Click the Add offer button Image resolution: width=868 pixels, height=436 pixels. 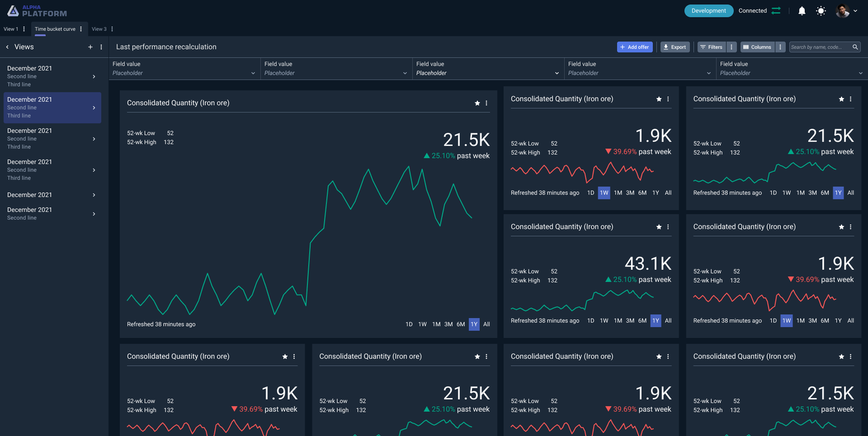(635, 47)
